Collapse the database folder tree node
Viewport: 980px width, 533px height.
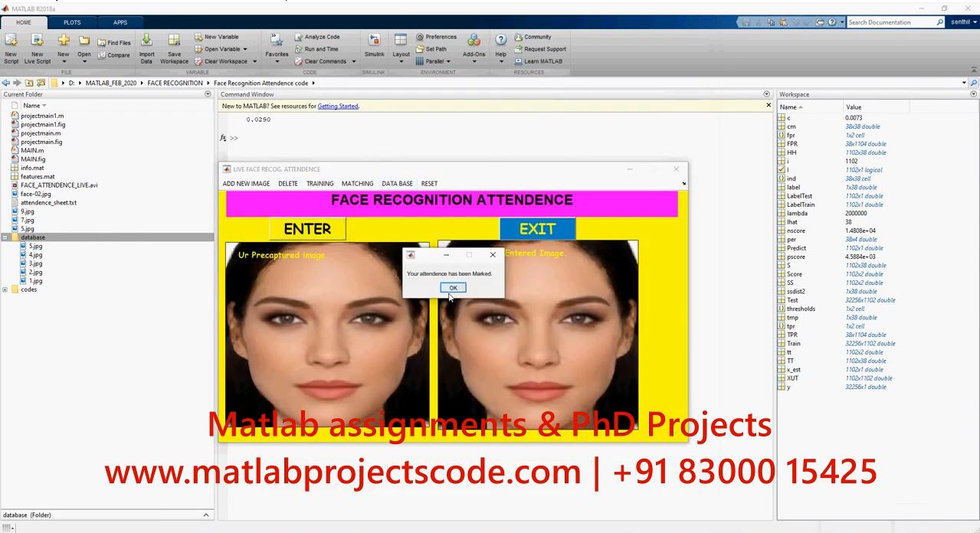[5, 237]
